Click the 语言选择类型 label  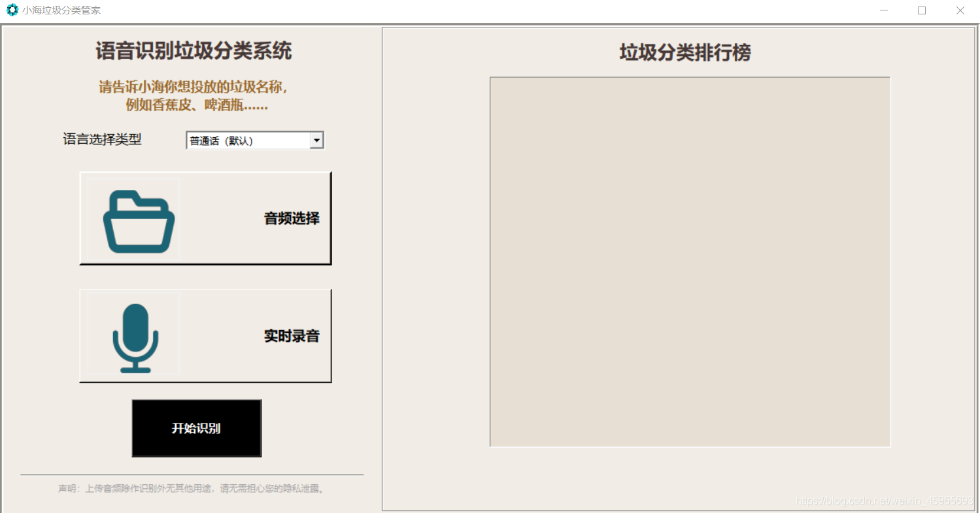click(x=102, y=139)
